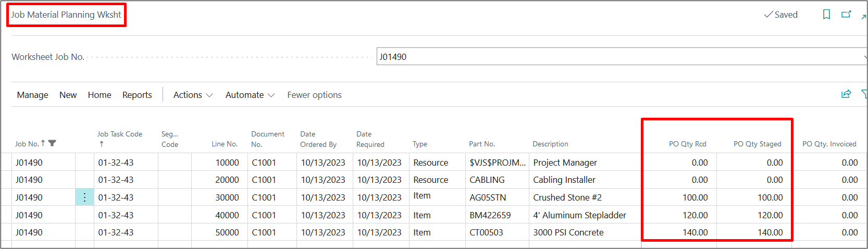Open the Reports menu

[137, 95]
